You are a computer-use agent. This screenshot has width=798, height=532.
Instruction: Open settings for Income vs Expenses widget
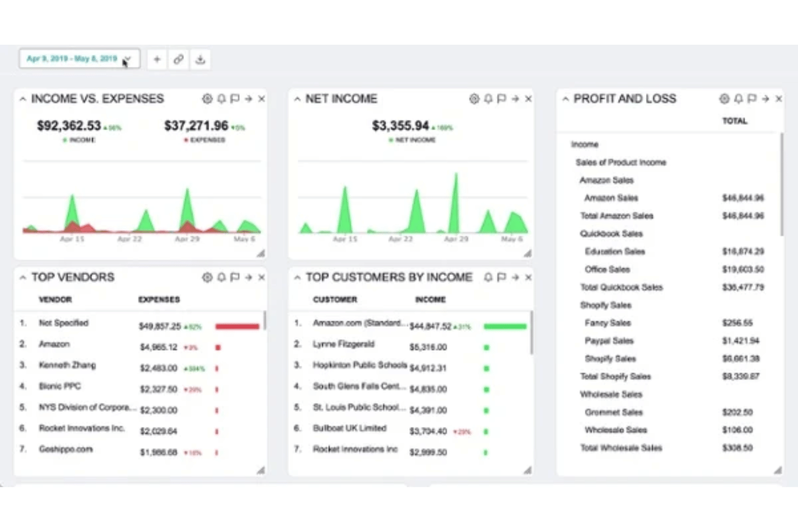coord(207,99)
